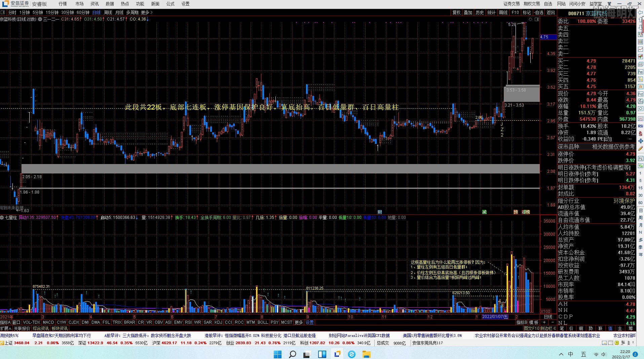This screenshot has width=644, height=359.
Task: Click the red dollar sign sidebar icon
Action: tap(640, 133)
